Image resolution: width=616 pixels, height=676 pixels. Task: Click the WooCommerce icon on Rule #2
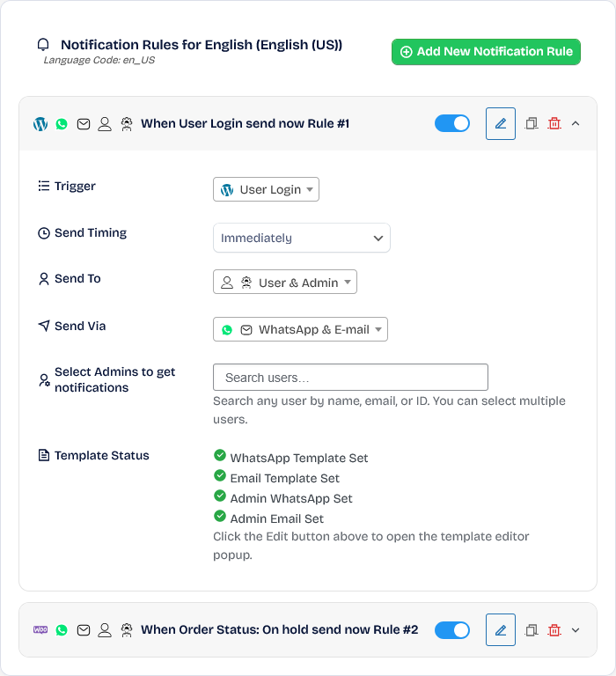(40, 630)
